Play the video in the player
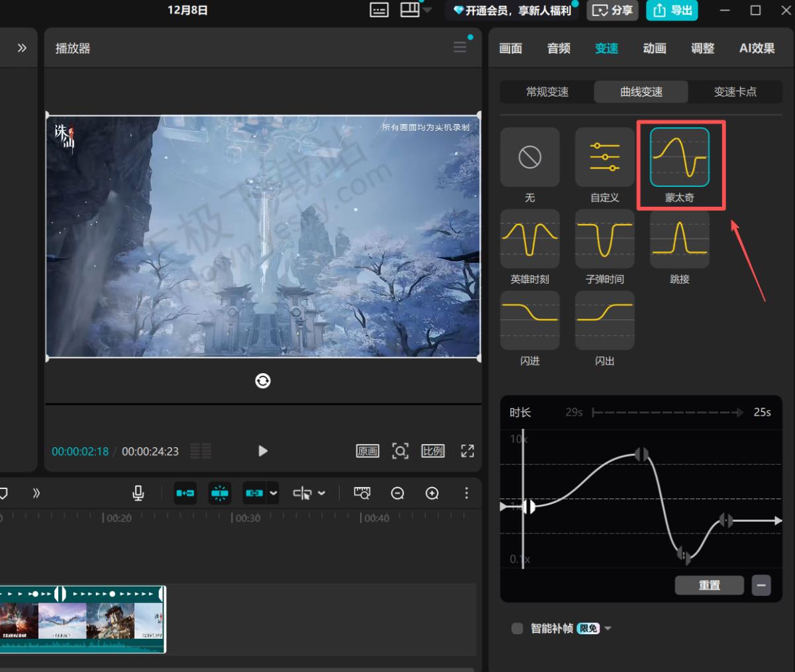This screenshot has width=795, height=672. pos(263,451)
